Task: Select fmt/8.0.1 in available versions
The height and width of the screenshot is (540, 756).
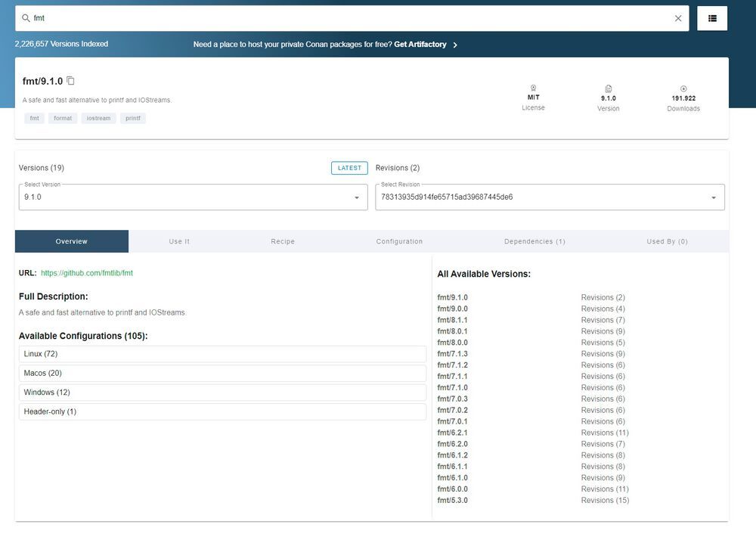Action: pos(452,331)
